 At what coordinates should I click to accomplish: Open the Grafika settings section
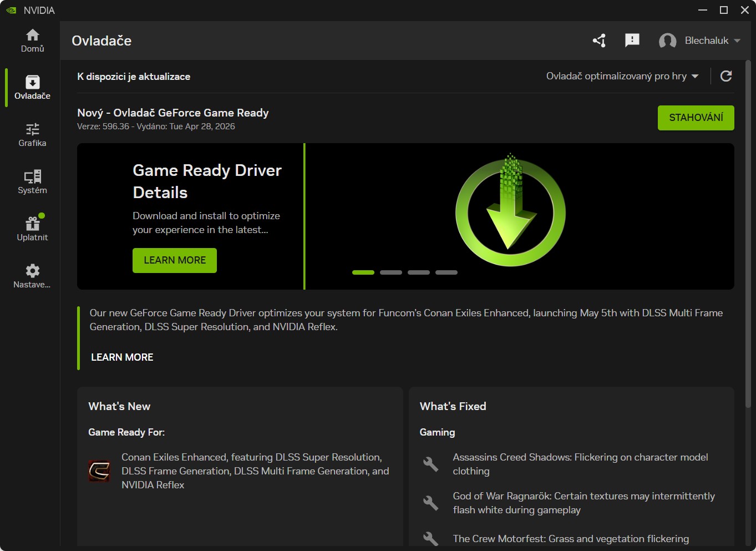pos(32,135)
